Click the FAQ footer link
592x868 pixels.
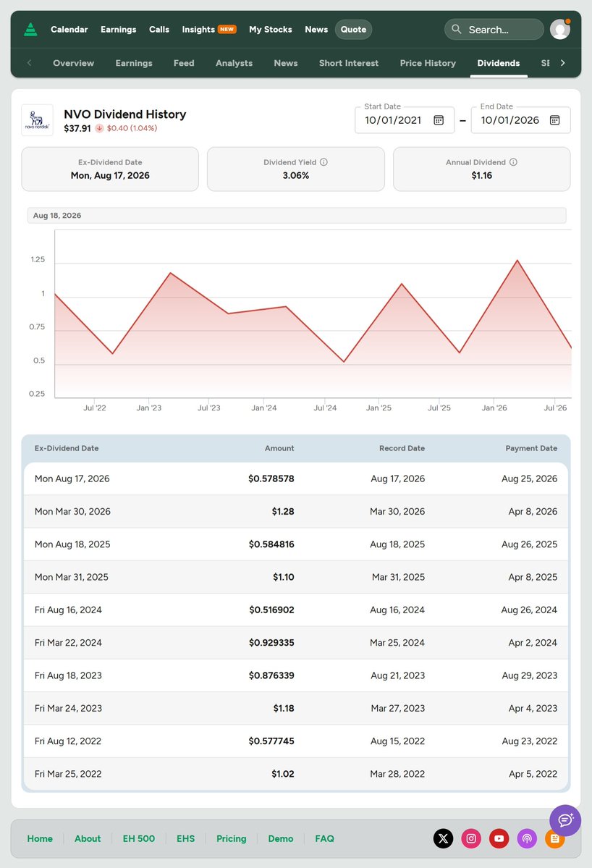pyautogui.click(x=324, y=838)
